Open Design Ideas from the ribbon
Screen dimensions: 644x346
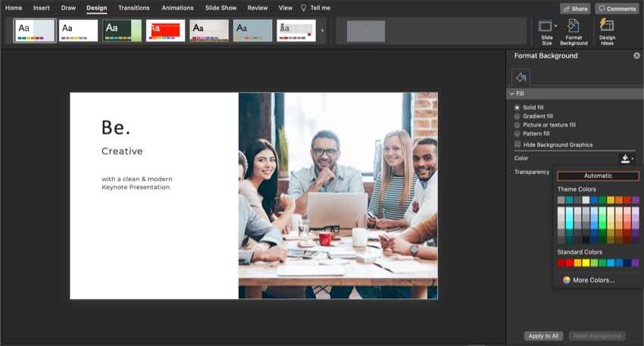607,26
